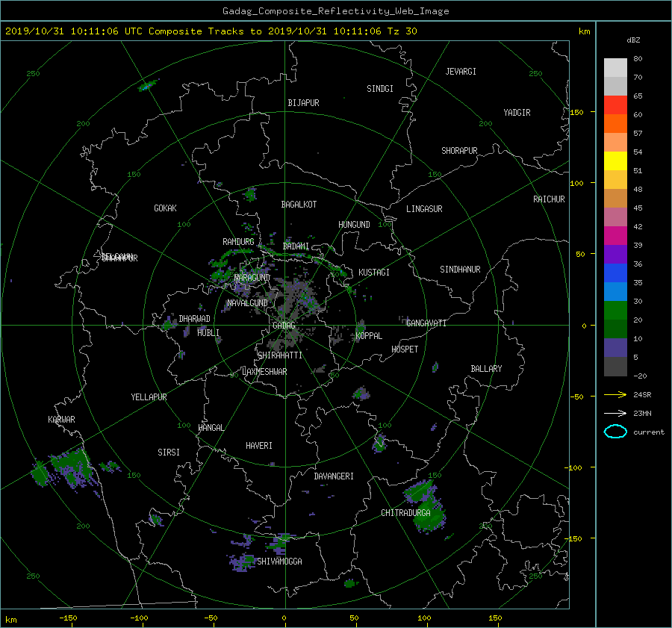Click the dBZ legend heading
This screenshot has height=628, width=672.
point(633,40)
